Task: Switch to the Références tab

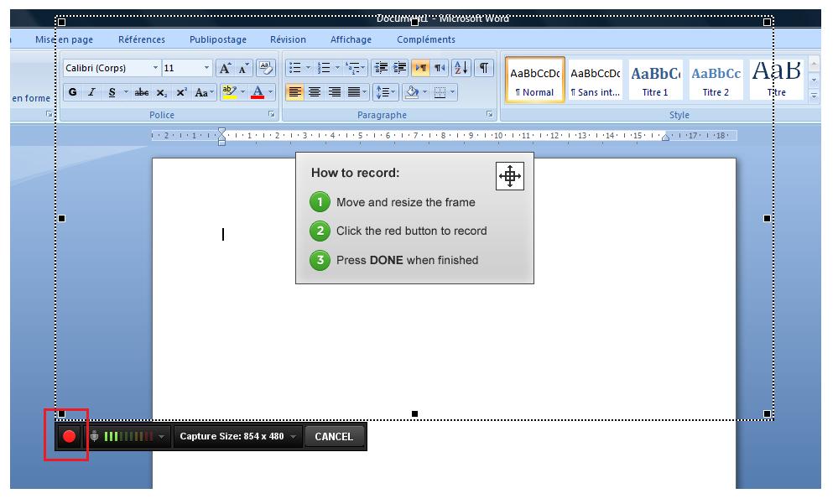Action: tap(142, 39)
